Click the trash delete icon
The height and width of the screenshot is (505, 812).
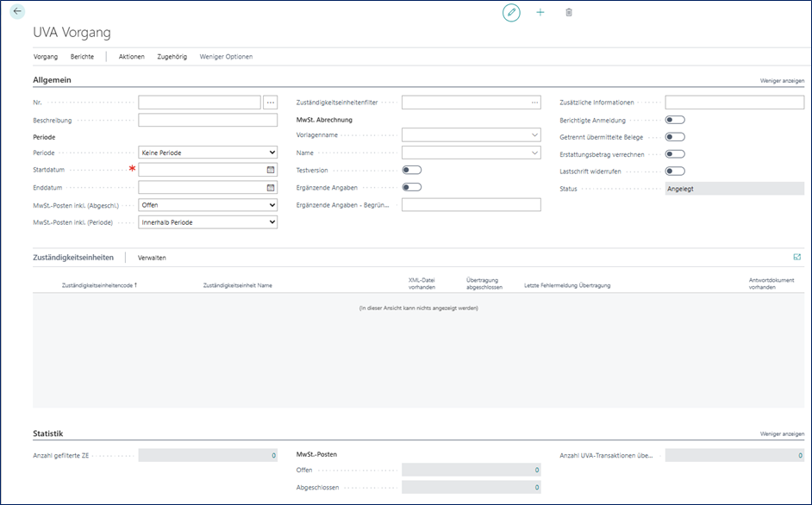pyautogui.click(x=568, y=13)
